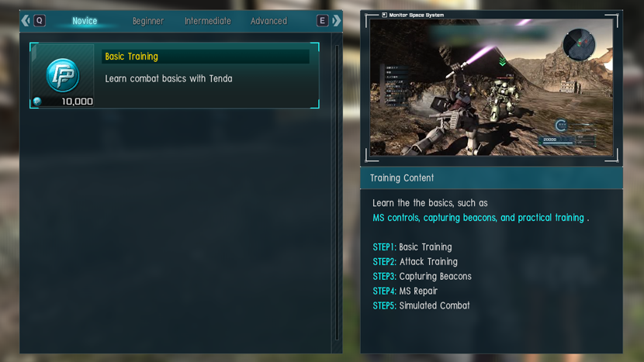This screenshot has height=362, width=644.
Task: Click the Monitor Space System header icon
Action: pos(384,15)
